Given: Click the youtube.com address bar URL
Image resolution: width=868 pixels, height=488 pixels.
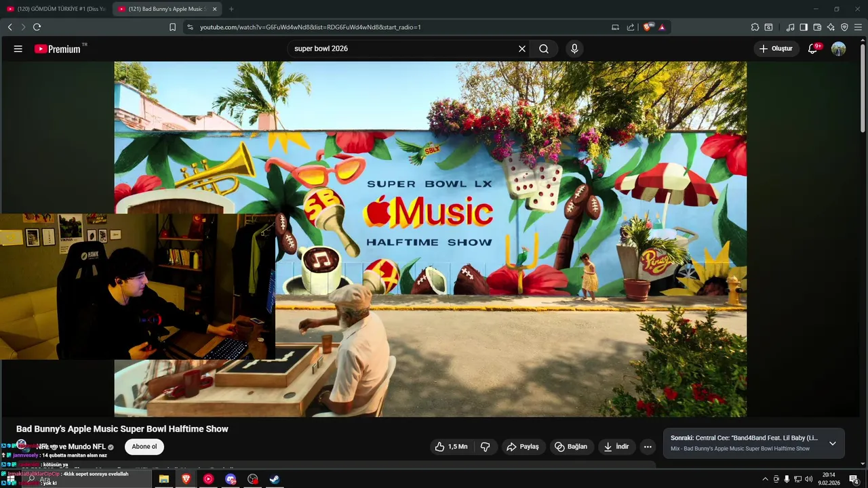Looking at the screenshot, I should (310, 27).
